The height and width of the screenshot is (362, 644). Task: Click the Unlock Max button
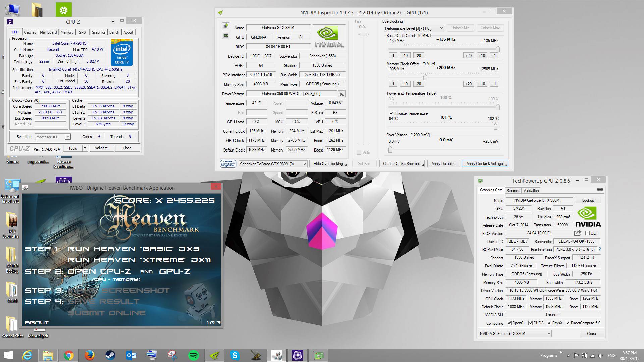490,28
